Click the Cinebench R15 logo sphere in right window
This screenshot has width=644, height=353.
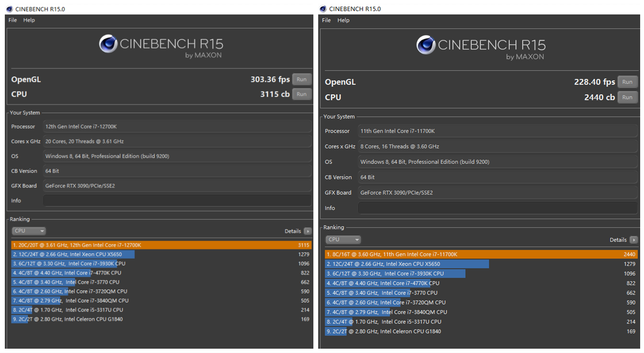pyautogui.click(x=425, y=45)
